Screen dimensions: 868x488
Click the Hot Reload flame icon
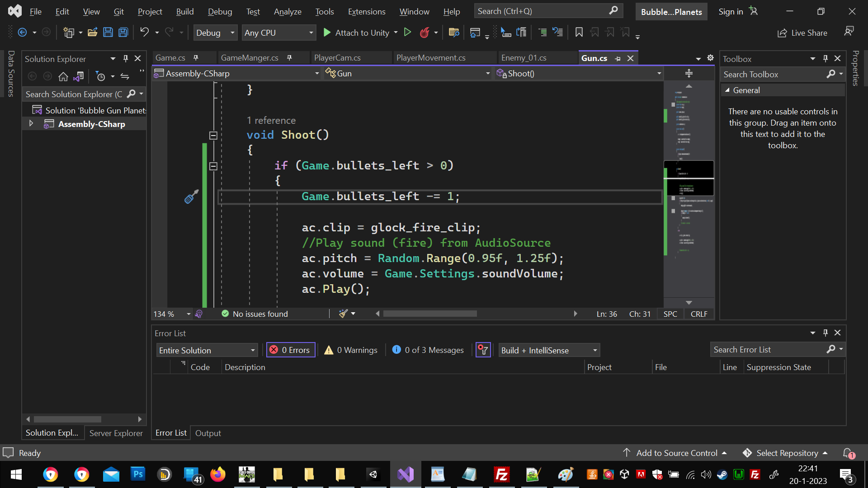coord(425,33)
